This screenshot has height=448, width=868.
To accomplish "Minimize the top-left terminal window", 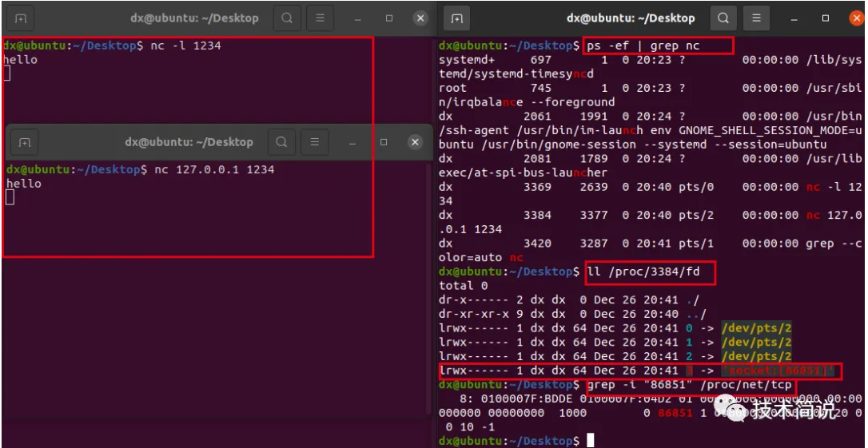I will [x=356, y=18].
